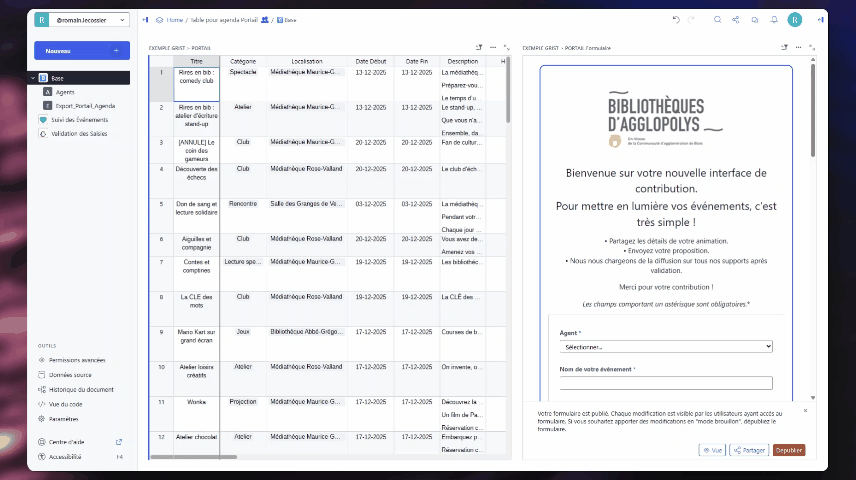Expand the form widget to full screen
Image resolution: width=856 pixels, height=480 pixels.
tap(814, 47)
